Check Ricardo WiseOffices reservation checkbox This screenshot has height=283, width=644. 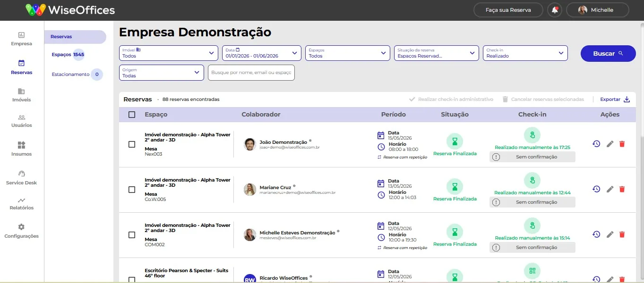click(132, 280)
